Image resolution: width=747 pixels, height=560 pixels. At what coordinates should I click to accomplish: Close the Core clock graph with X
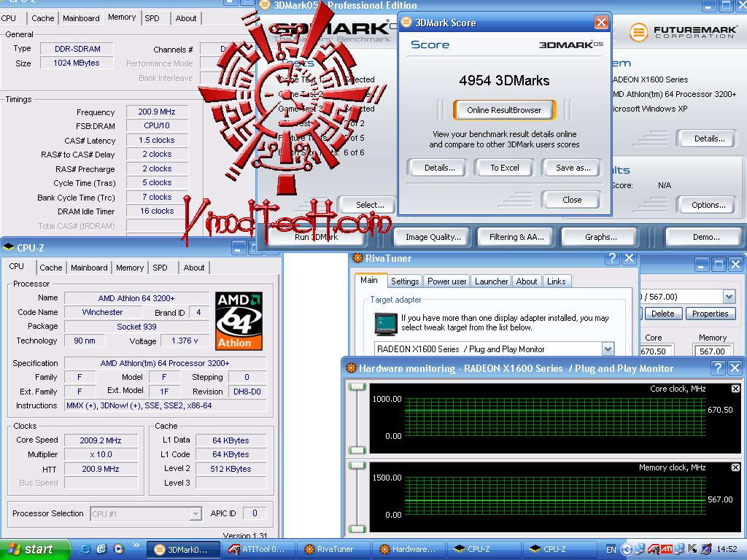[735, 389]
